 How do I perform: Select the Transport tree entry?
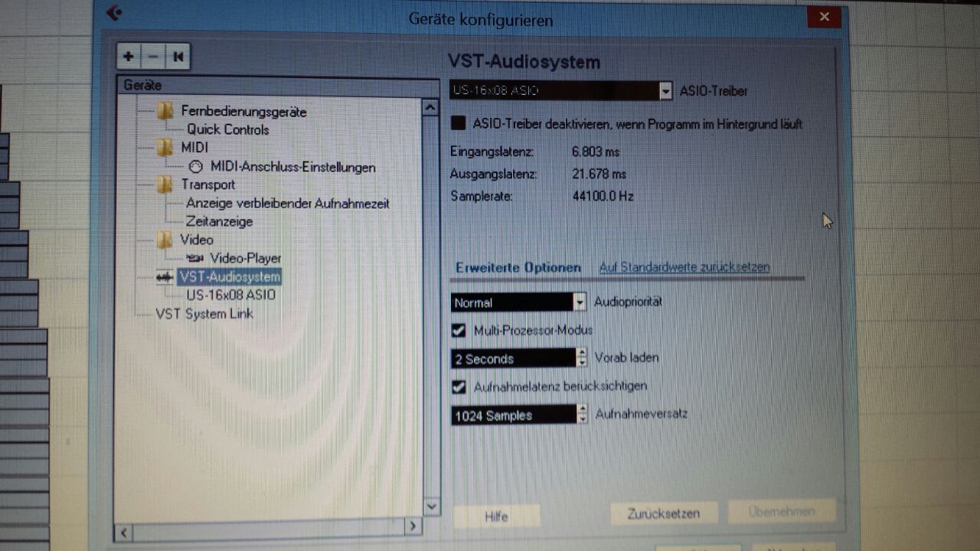[208, 184]
